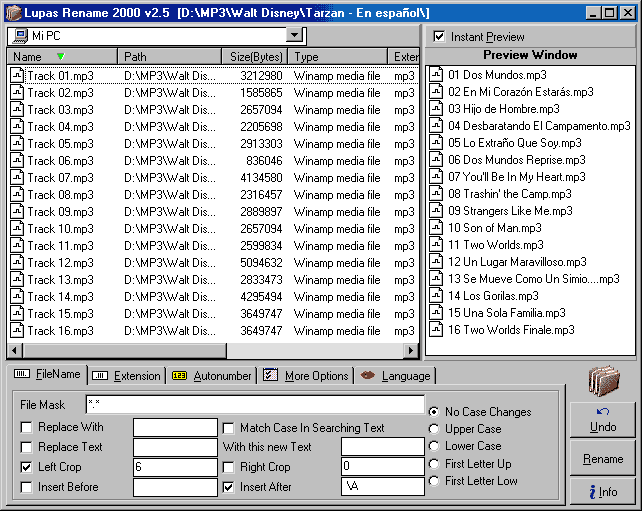Open the Language tab

[396, 375]
